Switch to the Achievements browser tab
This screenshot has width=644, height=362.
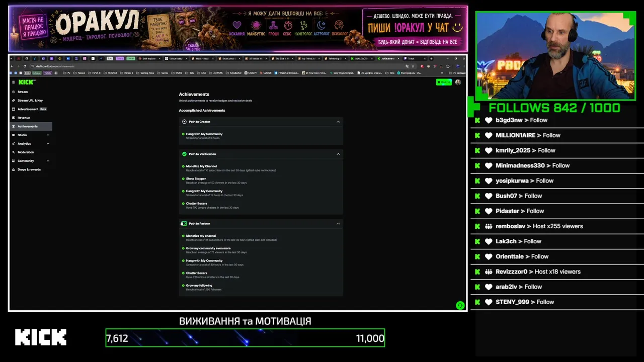point(389,58)
